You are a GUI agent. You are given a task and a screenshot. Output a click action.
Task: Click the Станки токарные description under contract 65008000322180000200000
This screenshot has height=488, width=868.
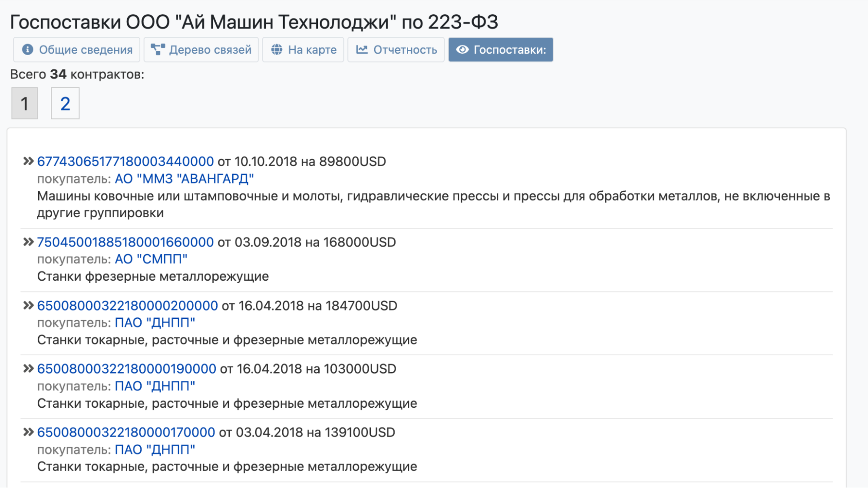[x=227, y=340]
